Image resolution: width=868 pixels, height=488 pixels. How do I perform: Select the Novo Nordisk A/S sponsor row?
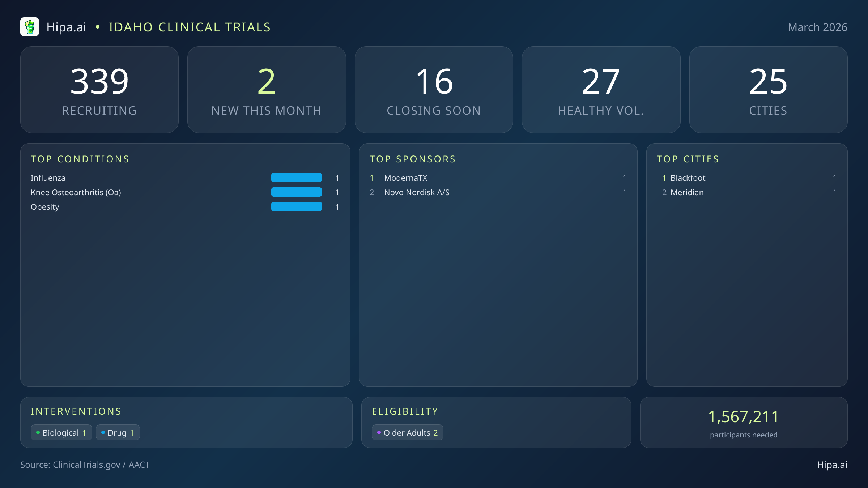point(416,192)
